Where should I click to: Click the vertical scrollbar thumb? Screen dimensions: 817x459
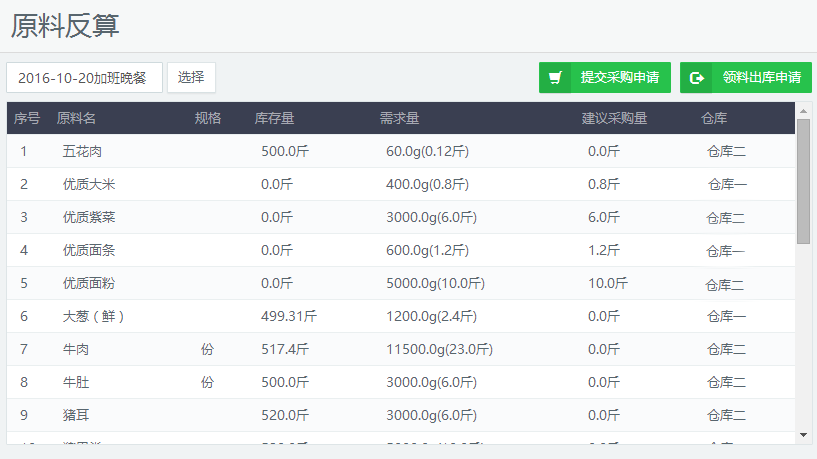click(803, 180)
